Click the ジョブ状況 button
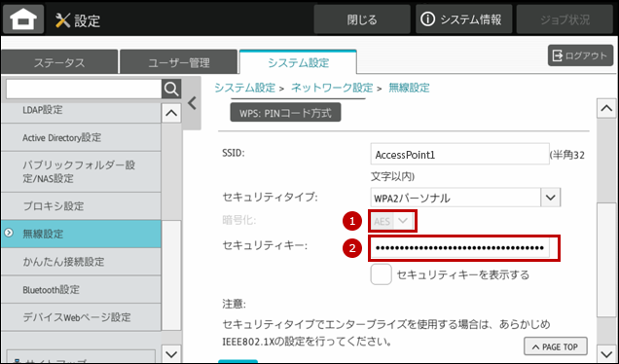The image size is (619, 364). pos(564,19)
